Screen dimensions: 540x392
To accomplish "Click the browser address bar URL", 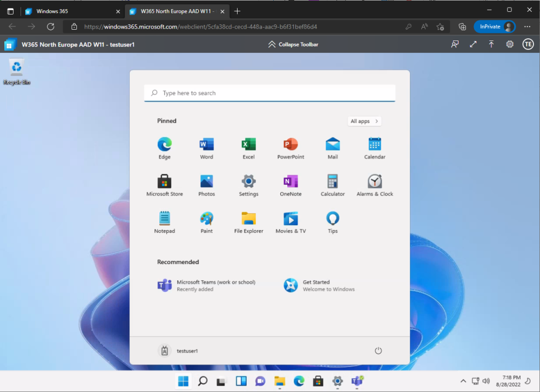I will click(200, 27).
